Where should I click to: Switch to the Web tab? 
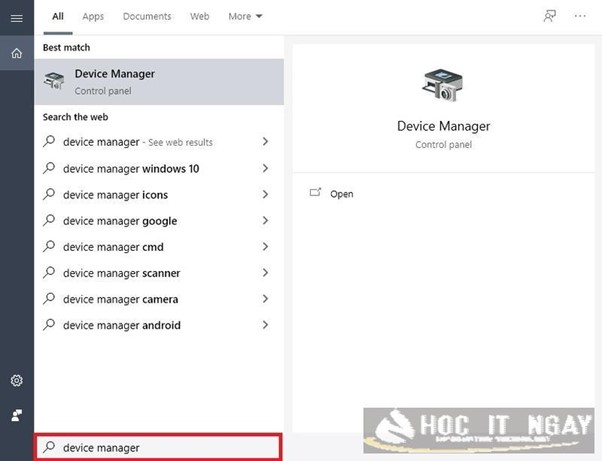coord(200,17)
